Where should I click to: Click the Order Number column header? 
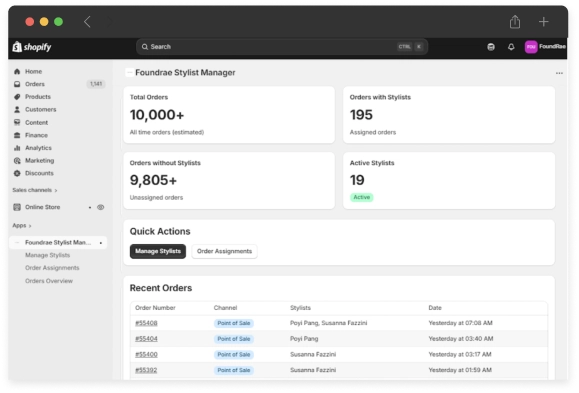coord(155,308)
